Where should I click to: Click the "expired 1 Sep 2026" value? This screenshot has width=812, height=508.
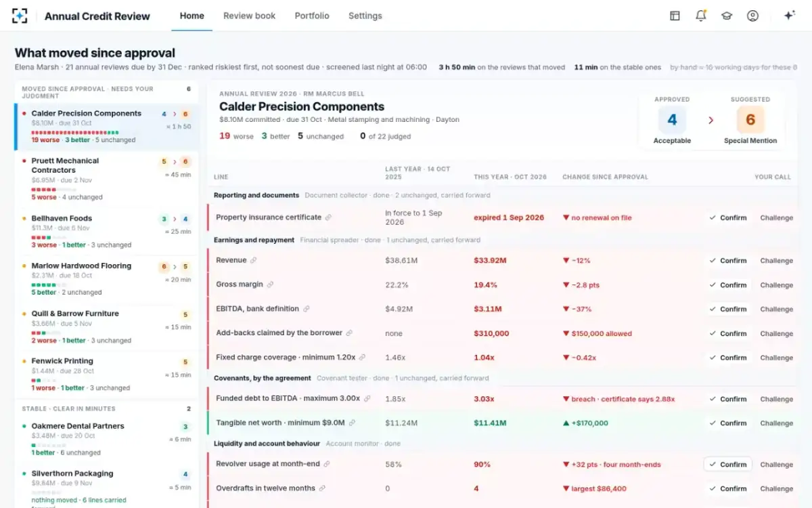[509, 218]
